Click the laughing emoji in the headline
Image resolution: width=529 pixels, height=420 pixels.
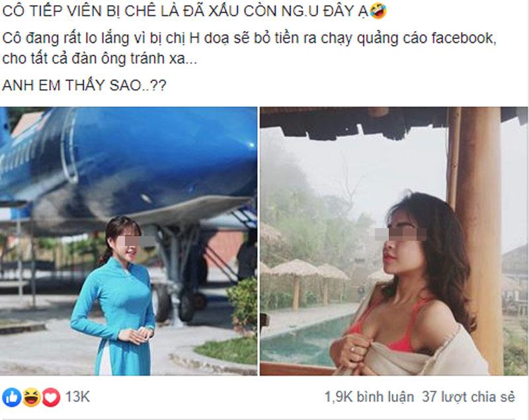click(x=378, y=11)
